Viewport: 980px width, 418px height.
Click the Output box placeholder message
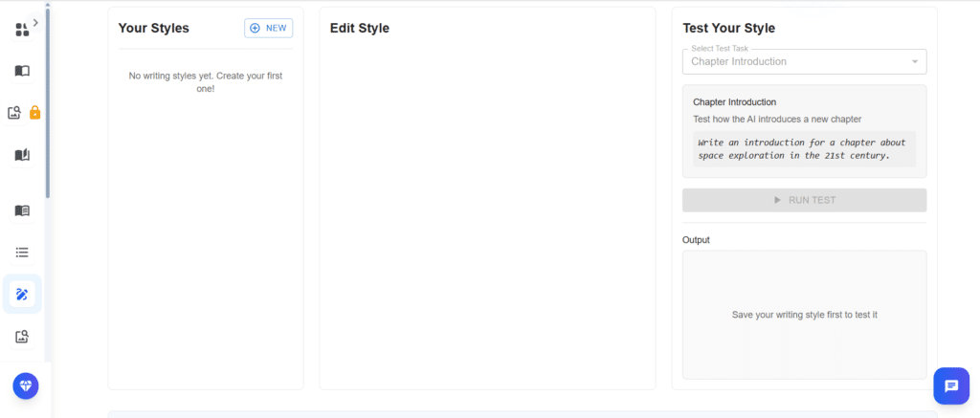pyautogui.click(x=804, y=315)
